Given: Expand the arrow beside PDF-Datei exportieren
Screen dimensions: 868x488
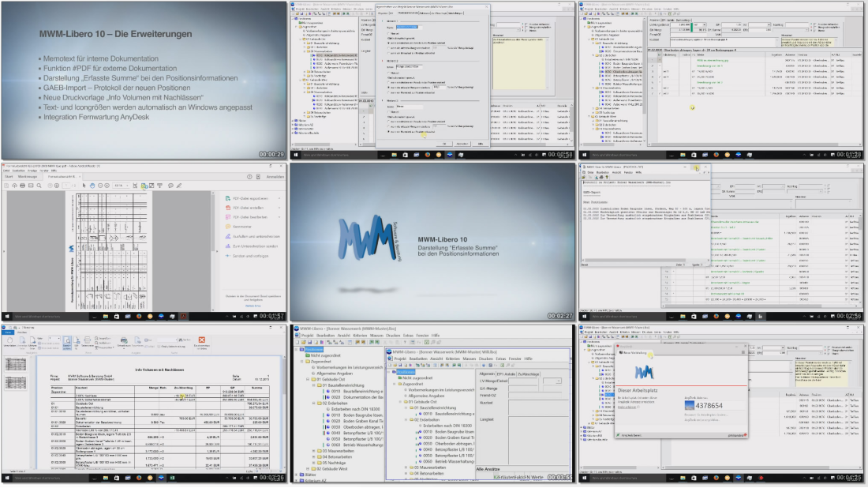Looking at the screenshot, I should coord(279,198).
